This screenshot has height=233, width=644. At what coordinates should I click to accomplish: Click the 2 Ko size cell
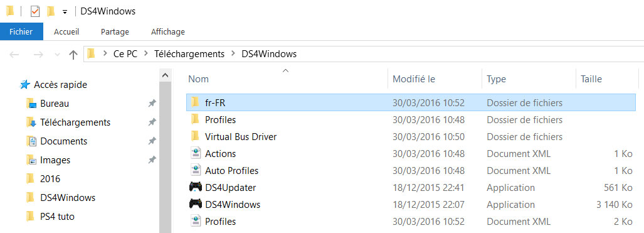pyautogui.click(x=623, y=222)
